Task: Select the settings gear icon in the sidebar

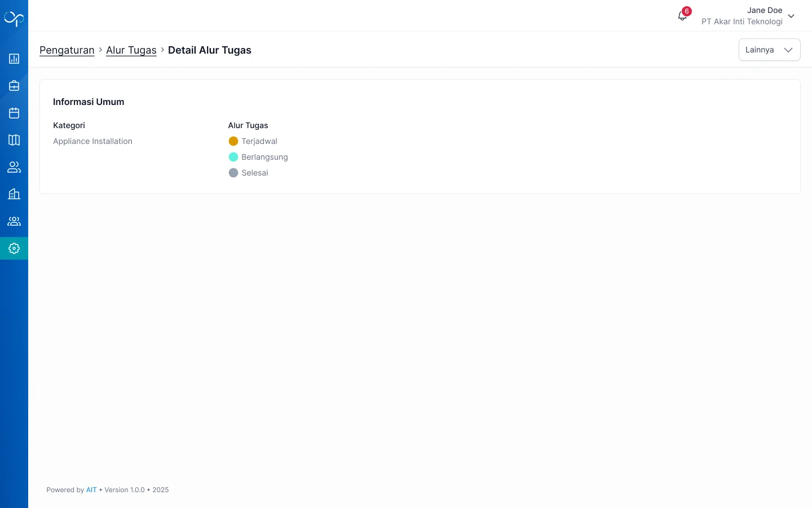Action: point(14,248)
